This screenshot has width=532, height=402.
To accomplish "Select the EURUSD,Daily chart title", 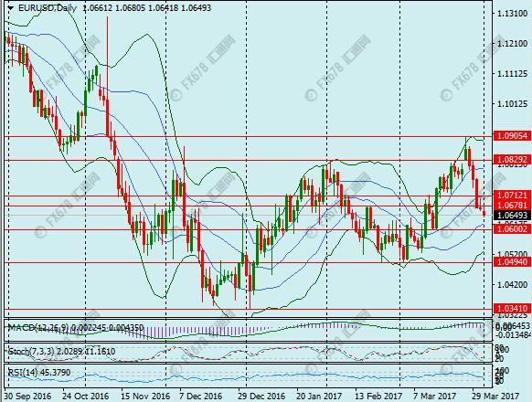I will 48,8.
